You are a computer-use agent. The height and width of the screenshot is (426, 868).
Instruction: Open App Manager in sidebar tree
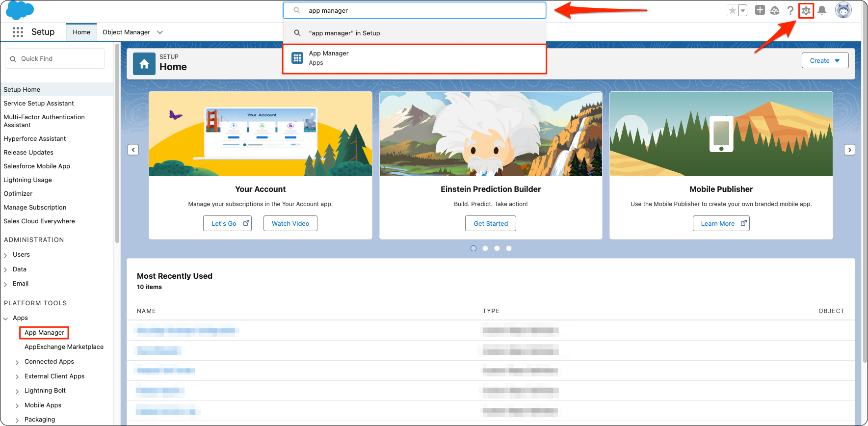pyautogui.click(x=44, y=332)
